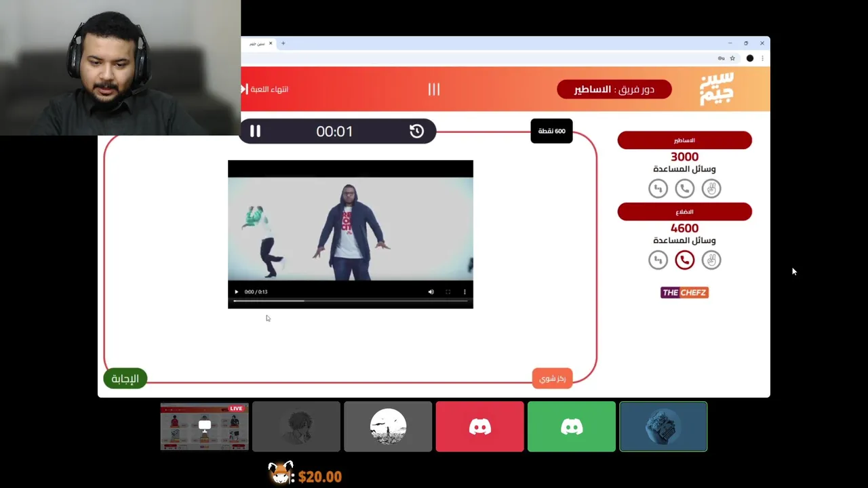Open THE CHEFZ sponsor logo
Viewport: 868px width, 488px height.
click(684, 293)
